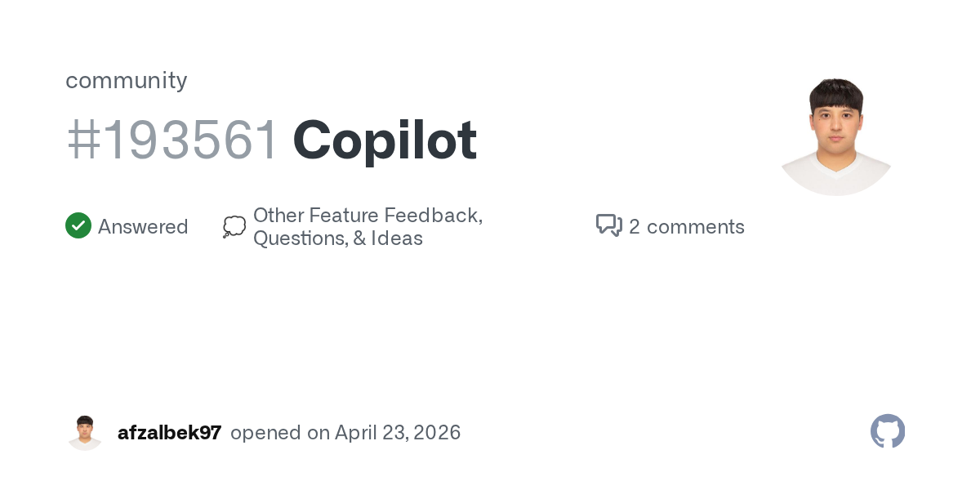The width and height of the screenshot is (980, 490).
Task: Click the Questions, & Ideas text line
Action: tap(338, 238)
